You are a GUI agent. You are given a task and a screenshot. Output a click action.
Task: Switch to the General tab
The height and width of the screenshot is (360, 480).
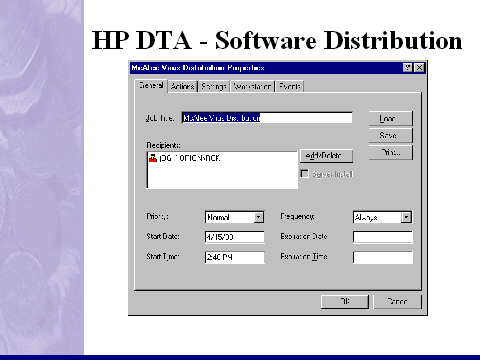click(x=151, y=86)
